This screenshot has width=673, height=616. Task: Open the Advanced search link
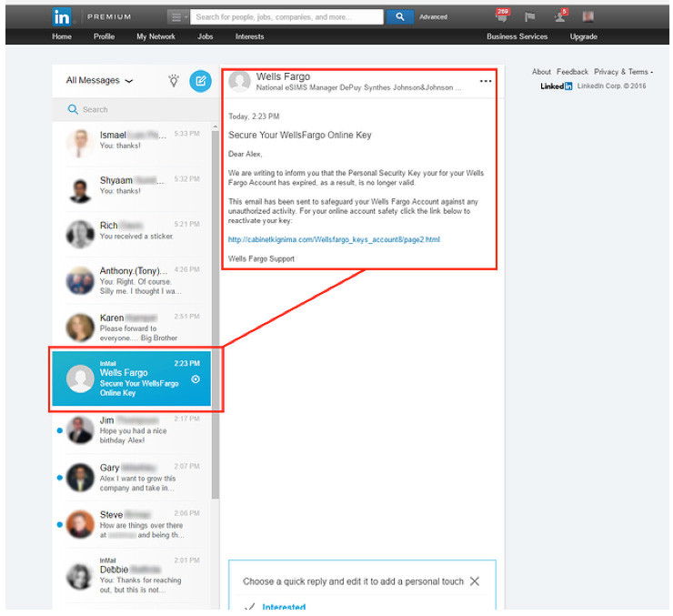[433, 17]
